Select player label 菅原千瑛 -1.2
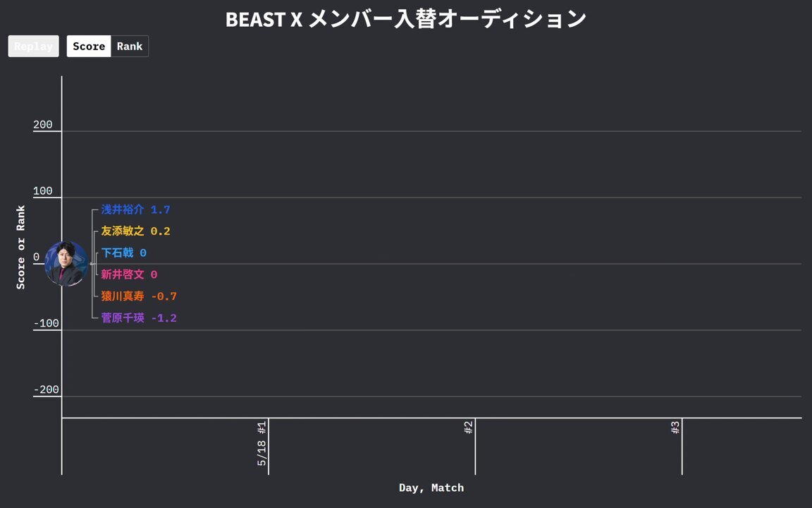 138,319
